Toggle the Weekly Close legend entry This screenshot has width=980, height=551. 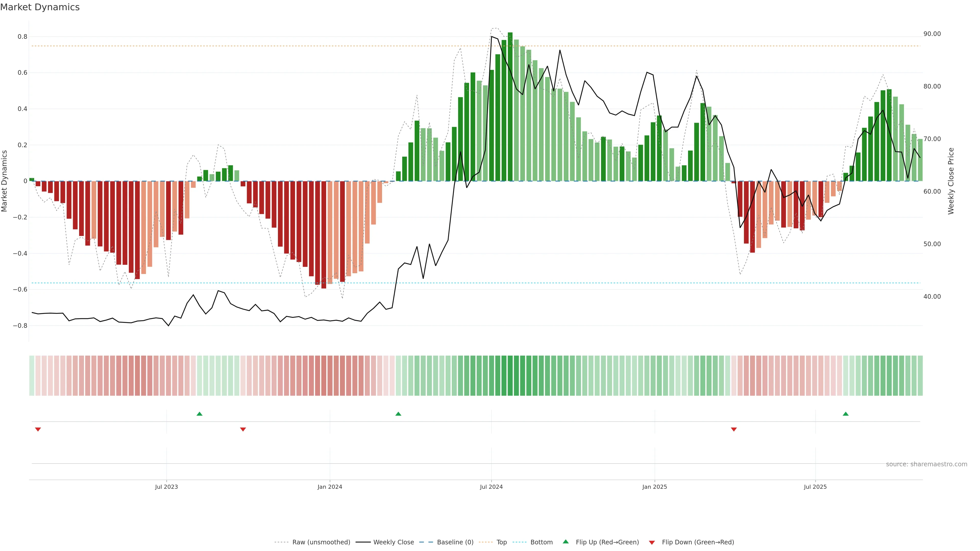click(x=393, y=542)
